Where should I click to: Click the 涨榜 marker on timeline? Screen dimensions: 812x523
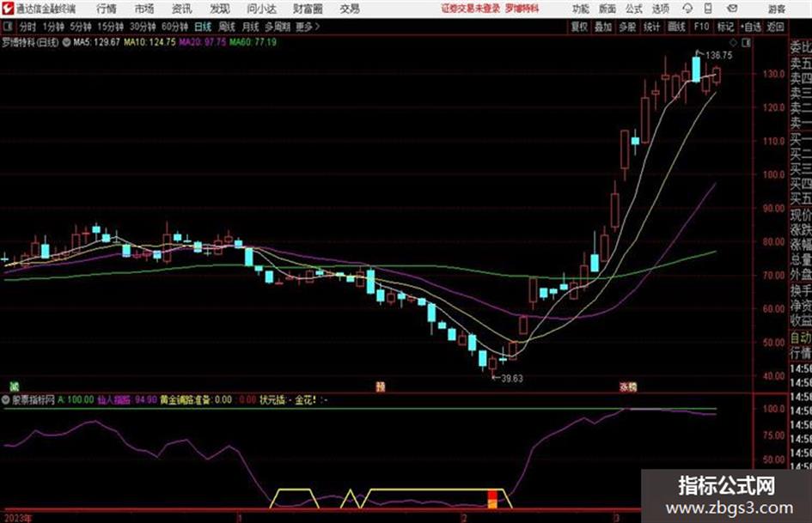[x=628, y=386]
